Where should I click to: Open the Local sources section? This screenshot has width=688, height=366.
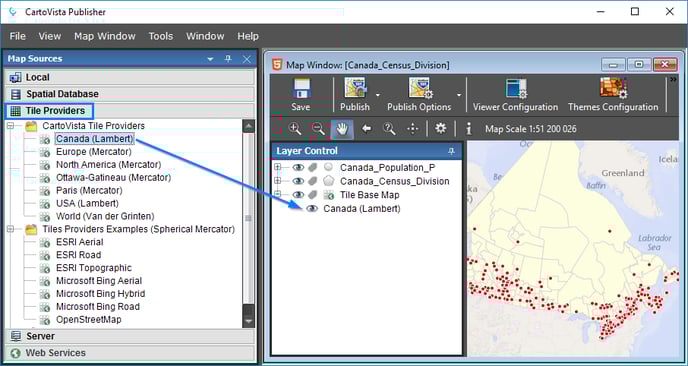click(x=129, y=77)
